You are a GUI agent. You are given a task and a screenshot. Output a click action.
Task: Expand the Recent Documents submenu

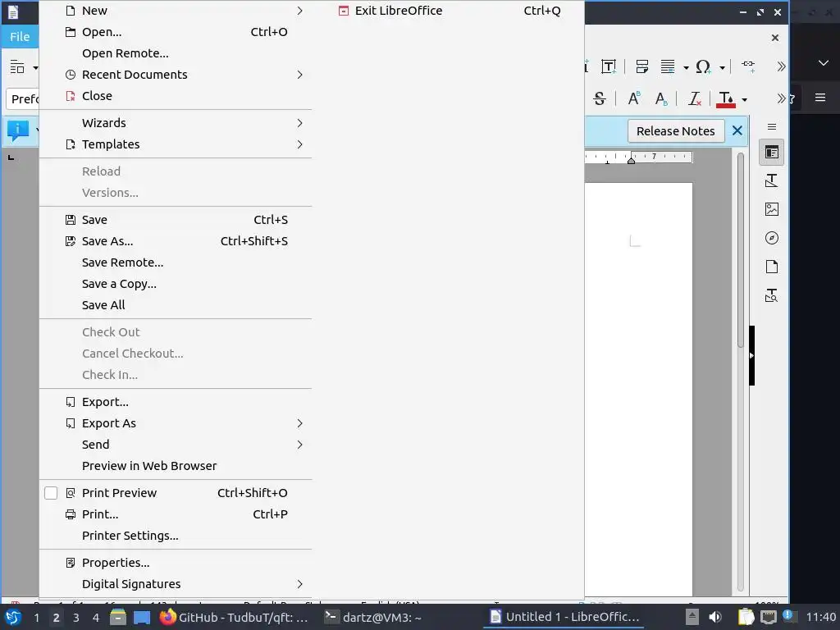299,75
